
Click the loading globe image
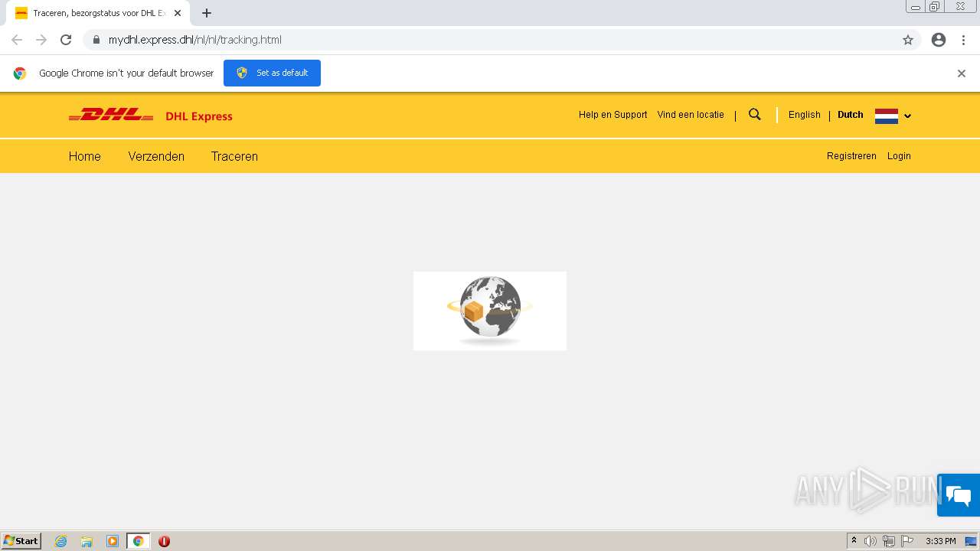(490, 311)
